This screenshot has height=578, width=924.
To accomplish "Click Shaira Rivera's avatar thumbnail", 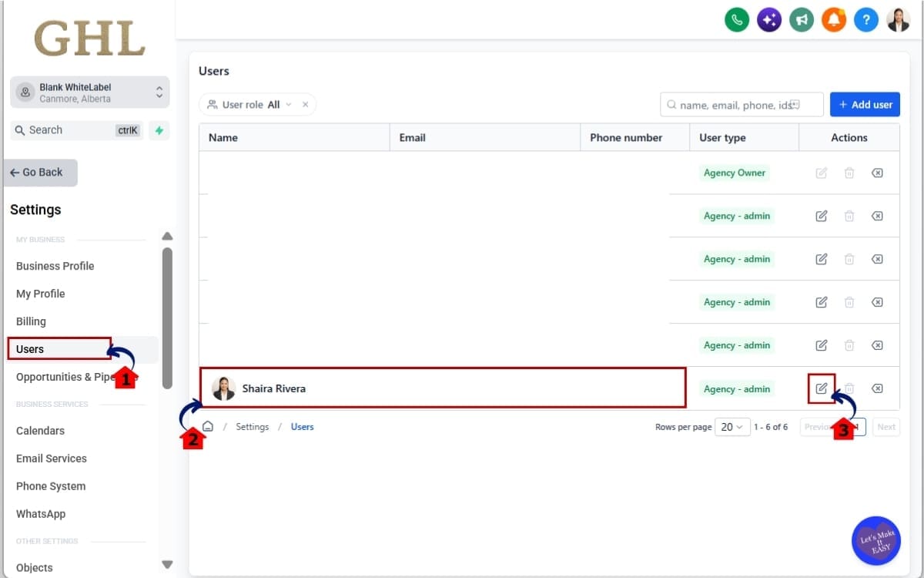I will (x=224, y=388).
